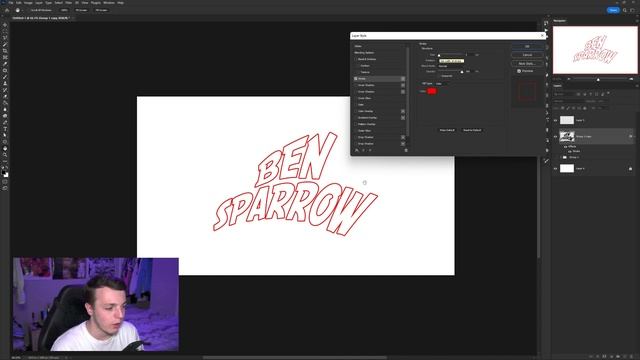Click Navigator zoom-in mountains icon
Screen dimensions: 640x360
point(631,79)
